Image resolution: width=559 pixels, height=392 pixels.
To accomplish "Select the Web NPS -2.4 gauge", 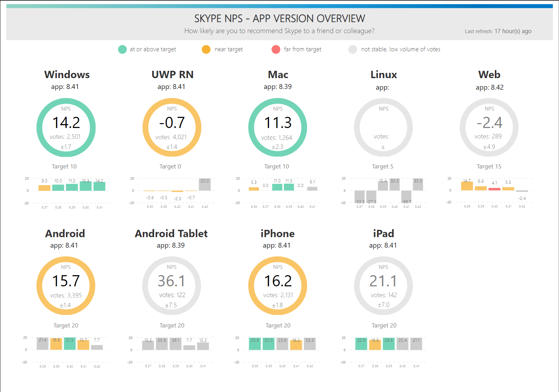I will pyautogui.click(x=489, y=128).
